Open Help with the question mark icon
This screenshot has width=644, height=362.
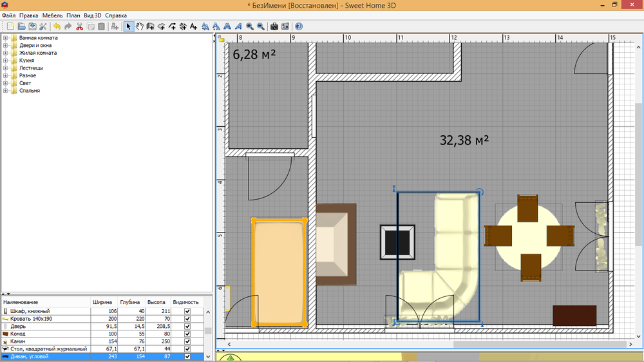[x=299, y=26]
